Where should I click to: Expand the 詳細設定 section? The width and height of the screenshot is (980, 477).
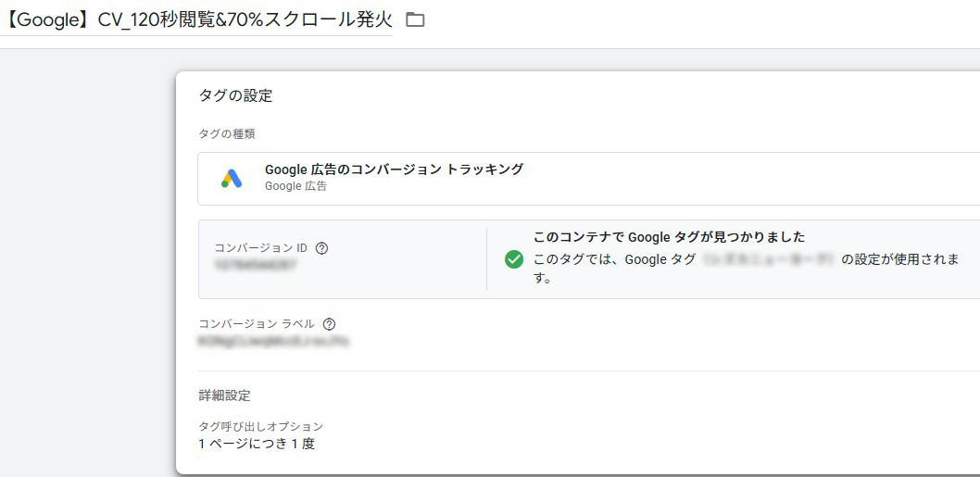[x=224, y=395]
